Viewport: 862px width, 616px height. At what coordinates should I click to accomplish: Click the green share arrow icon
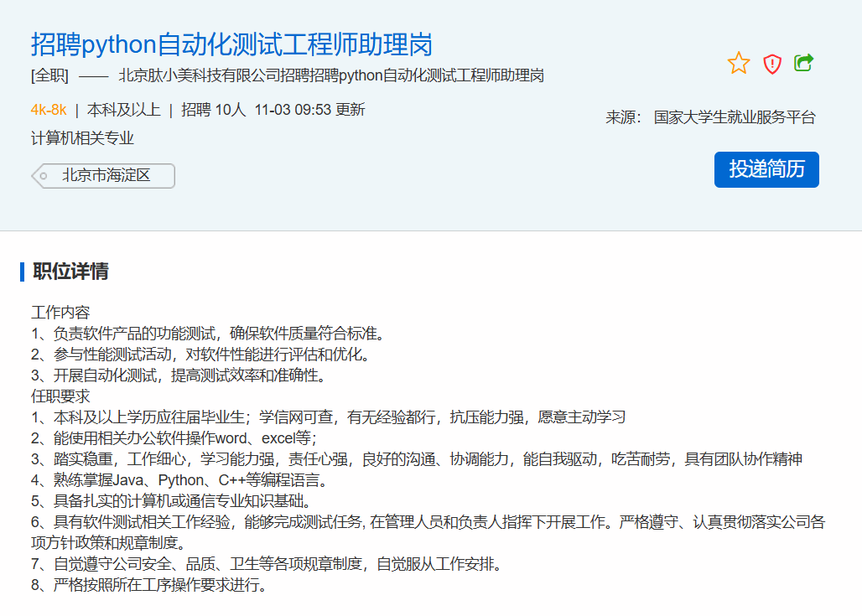coord(804,63)
